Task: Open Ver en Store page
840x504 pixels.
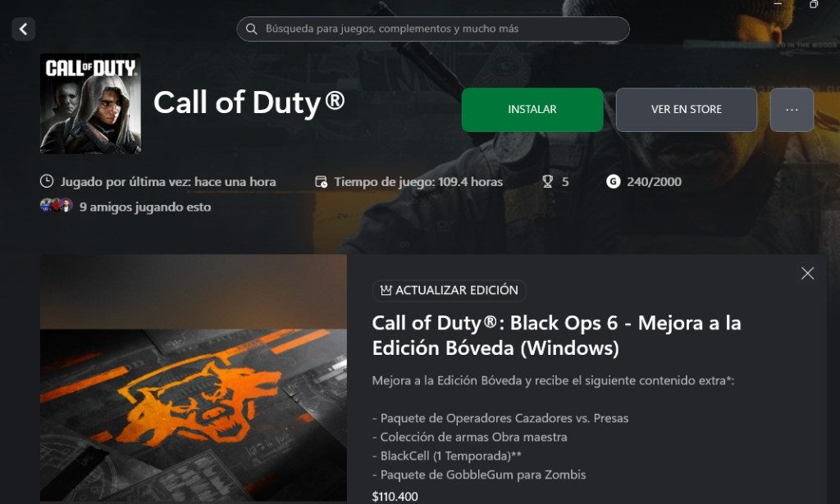Action: coord(687,110)
